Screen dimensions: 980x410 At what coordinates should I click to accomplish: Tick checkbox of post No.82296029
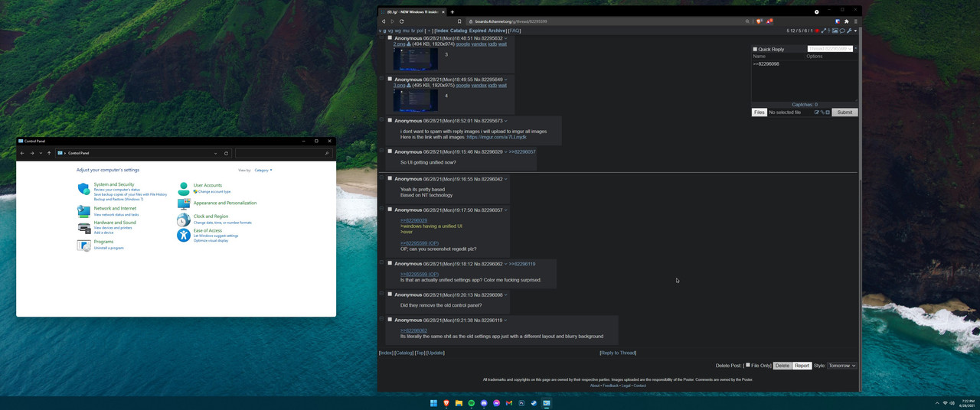click(x=390, y=151)
